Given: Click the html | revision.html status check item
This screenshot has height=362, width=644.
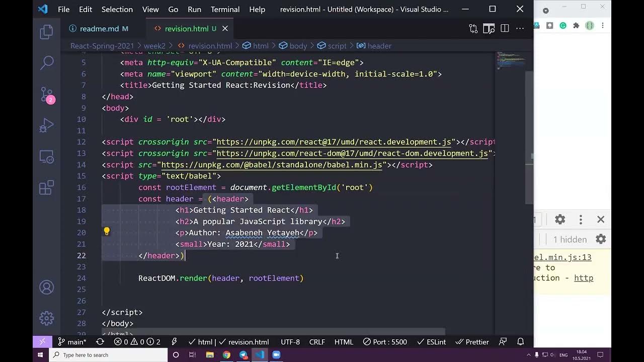Looking at the screenshot, I should 228,342.
